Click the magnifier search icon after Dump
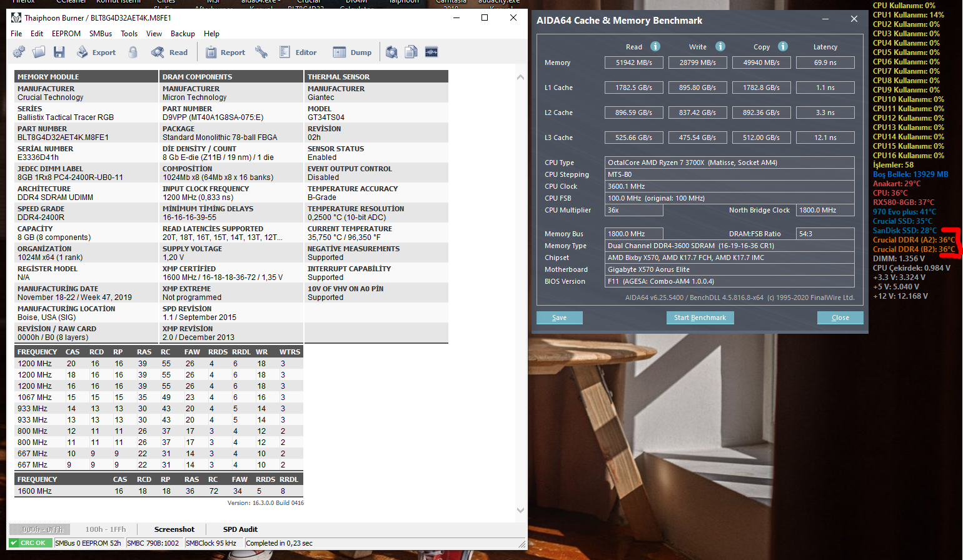This screenshot has width=963, height=560. (x=391, y=52)
